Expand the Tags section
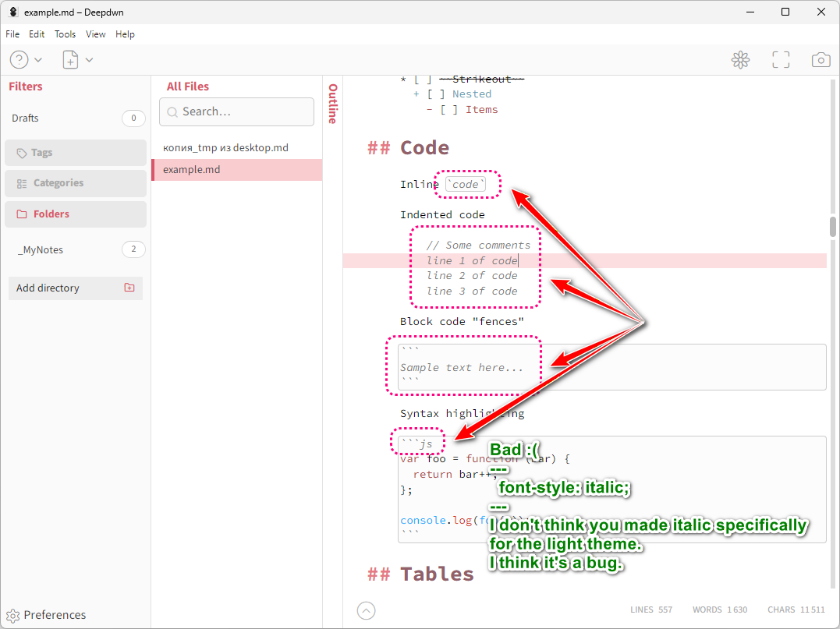This screenshot has height=629, width=840. [76, 153]
